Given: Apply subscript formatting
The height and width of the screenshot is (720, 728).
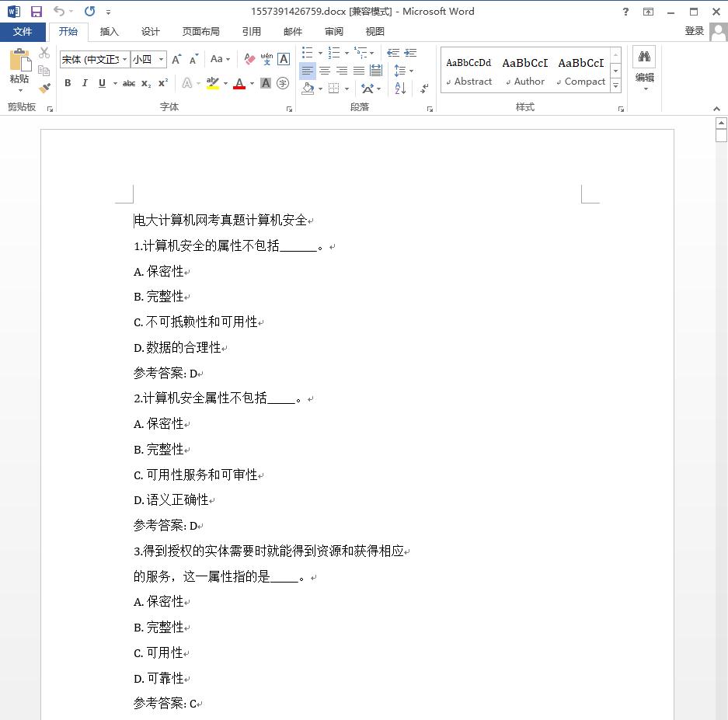Looking at the screenshot, I should (145, 82).
